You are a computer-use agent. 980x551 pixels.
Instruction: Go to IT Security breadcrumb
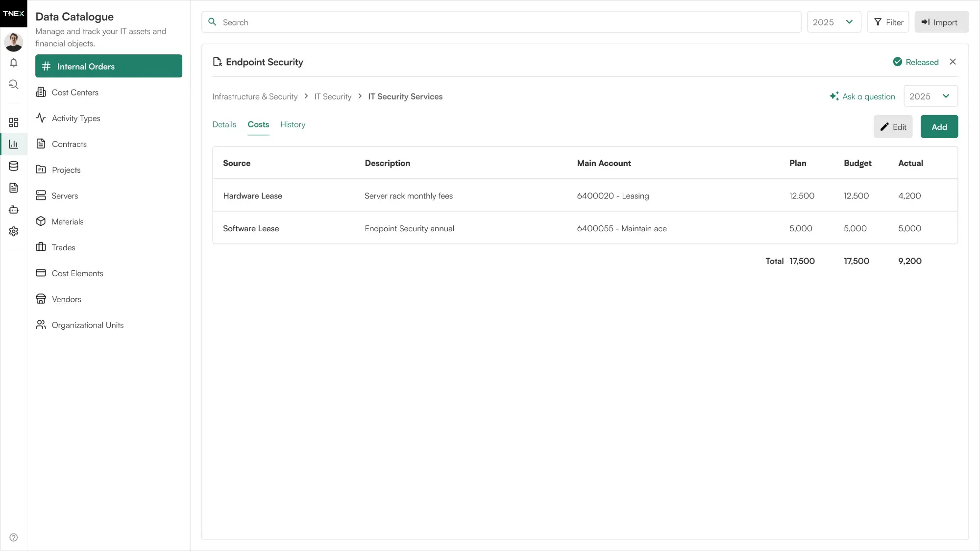click(x=333, y=96)
